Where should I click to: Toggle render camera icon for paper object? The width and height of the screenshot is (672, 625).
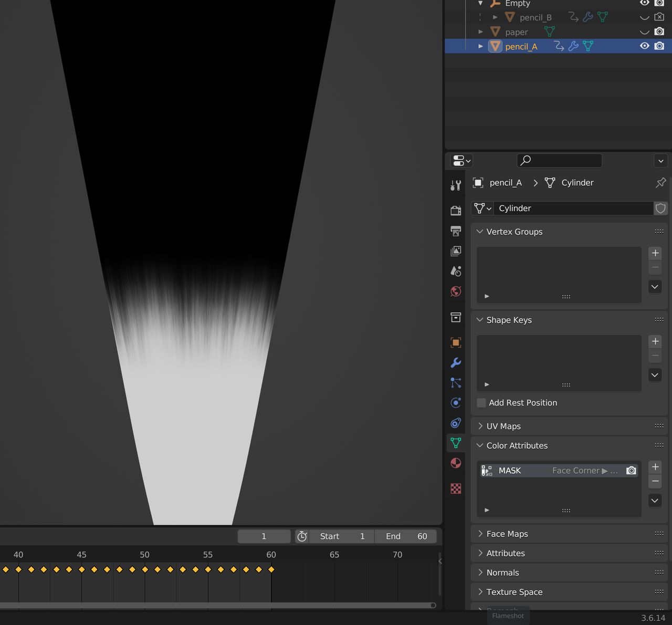click(x=659, y=32)
